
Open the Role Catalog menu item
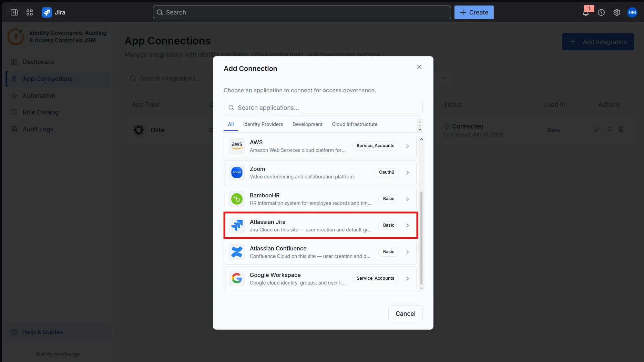[58, 112]
